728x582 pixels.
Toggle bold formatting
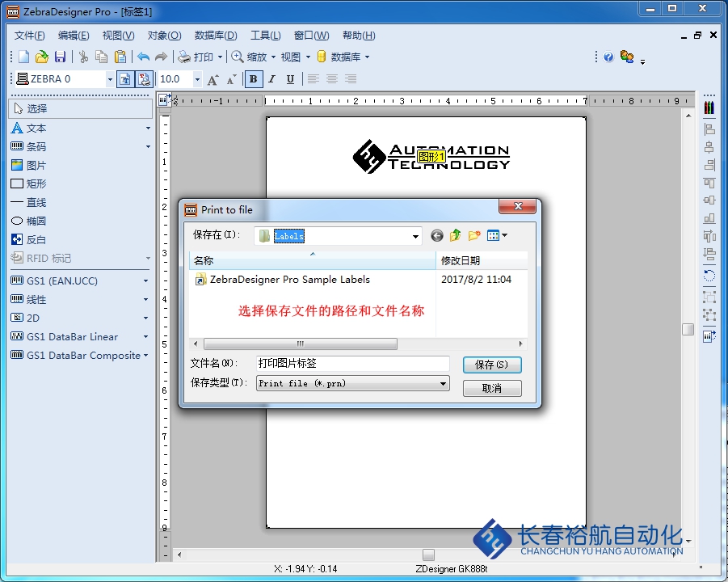pos(254,79)
